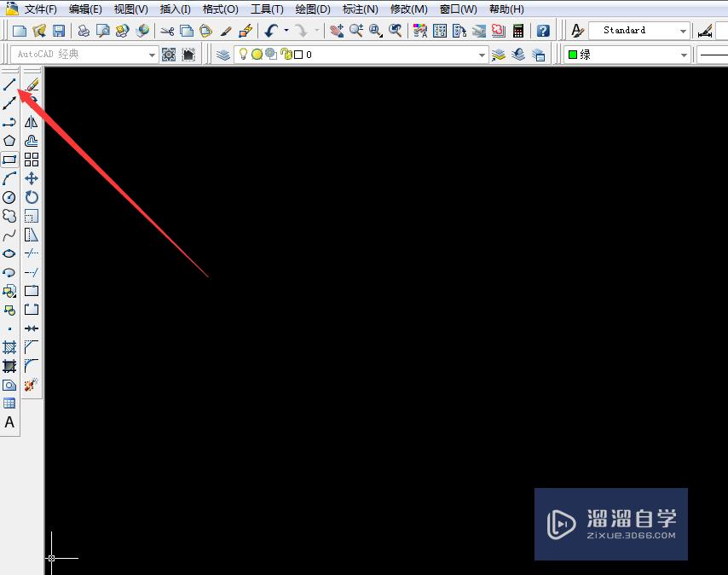Image resolution: width=728 pixels, height=575 pixels.
Task: Select the Erase tool in modify toolbar
Action: [x=32, y=84]
